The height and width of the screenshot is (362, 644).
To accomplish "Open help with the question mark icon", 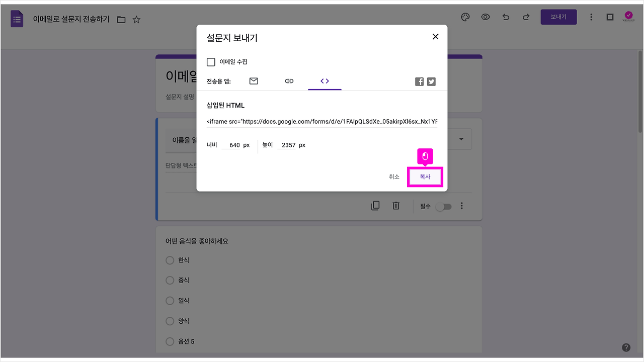I will (626, 347).
